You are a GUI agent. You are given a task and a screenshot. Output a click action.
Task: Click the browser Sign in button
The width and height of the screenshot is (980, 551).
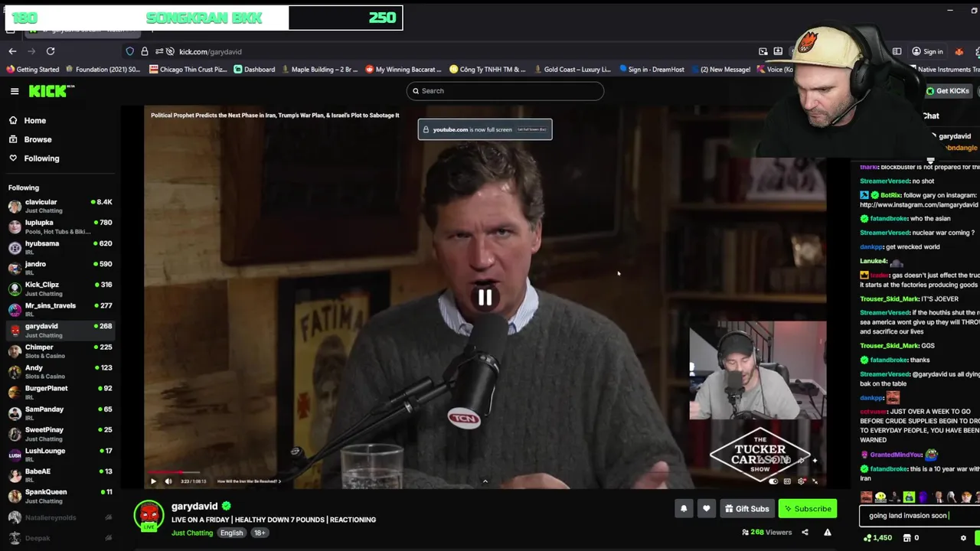[927, 51]
